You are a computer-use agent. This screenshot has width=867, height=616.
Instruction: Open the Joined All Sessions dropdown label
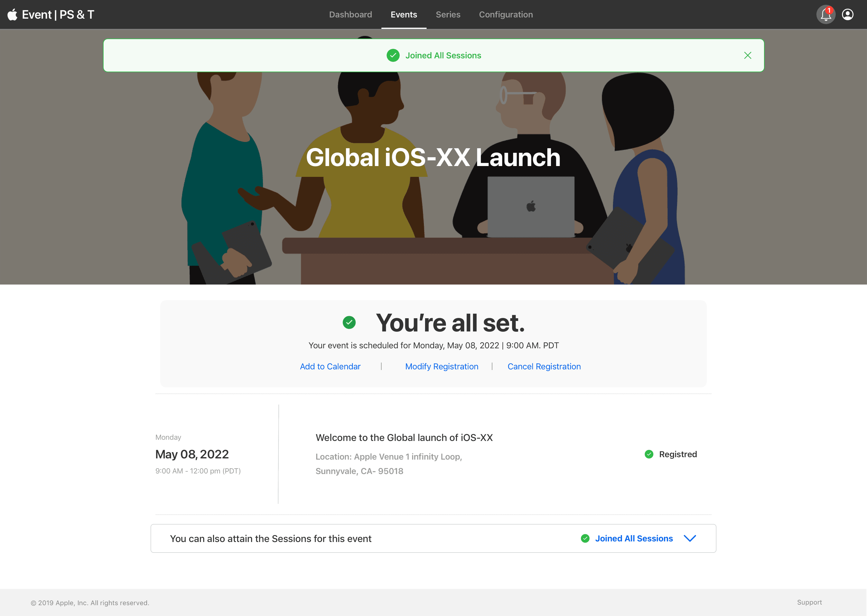[x=634, y=538]
